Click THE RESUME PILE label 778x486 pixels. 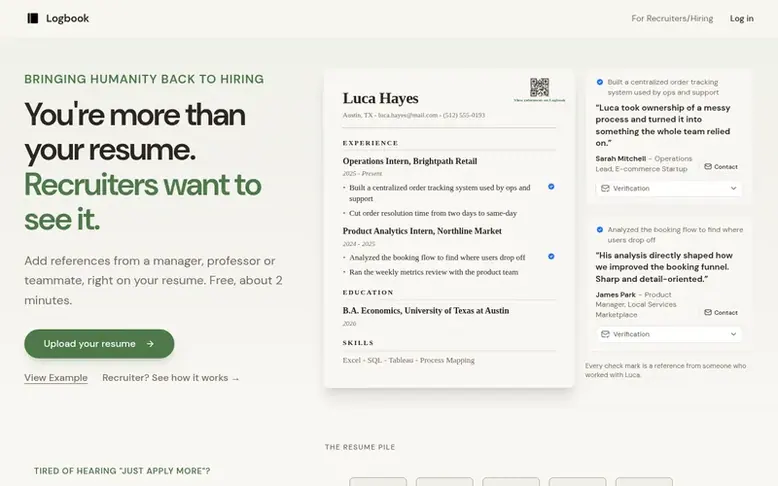click(x=360, y=447)
